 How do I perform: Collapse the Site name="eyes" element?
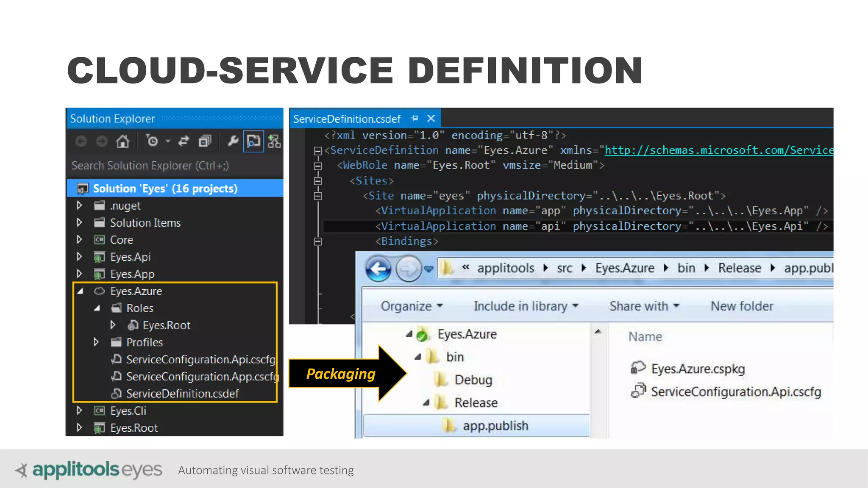tap(317, 196)
